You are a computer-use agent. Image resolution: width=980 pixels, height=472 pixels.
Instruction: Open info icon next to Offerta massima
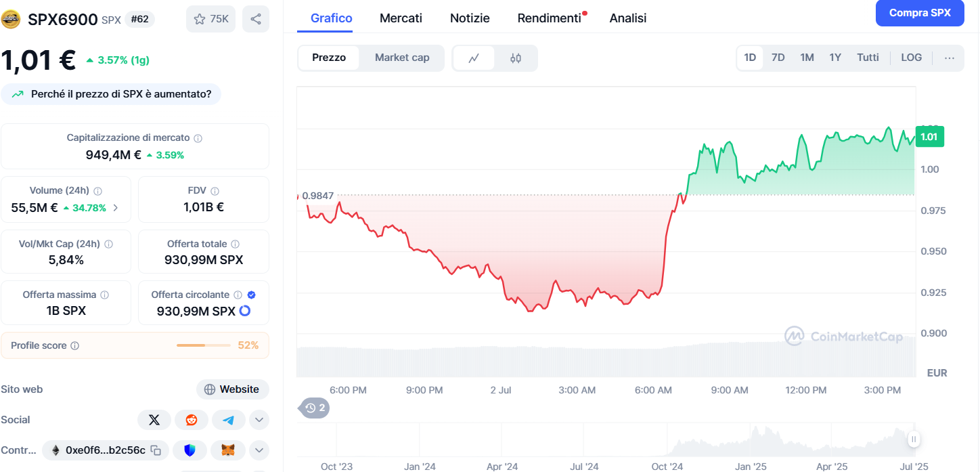coord(104,295)
